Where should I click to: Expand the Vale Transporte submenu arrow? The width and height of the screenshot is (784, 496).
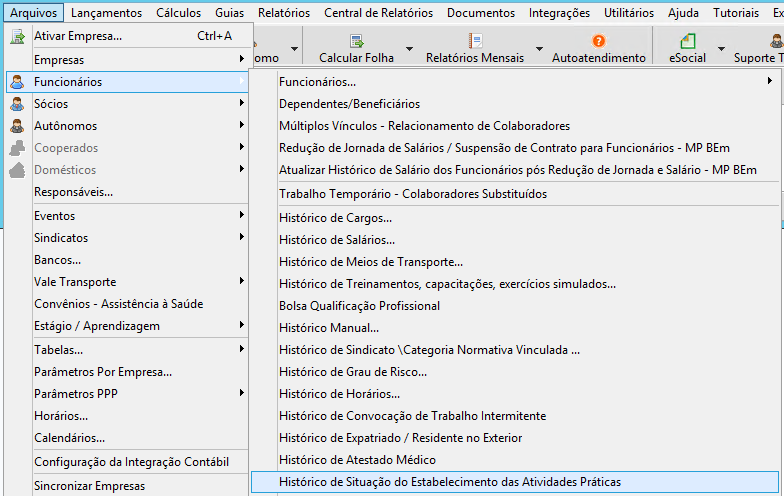pyautogui.click(x=242, y=280)
